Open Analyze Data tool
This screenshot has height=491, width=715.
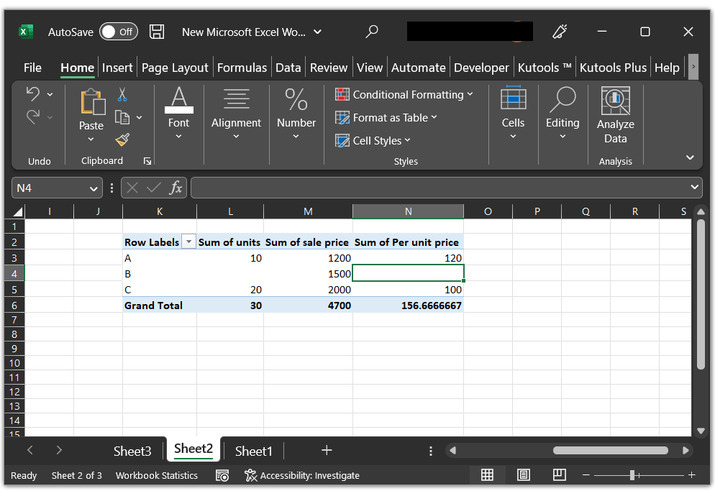click(x=615, y=115)
